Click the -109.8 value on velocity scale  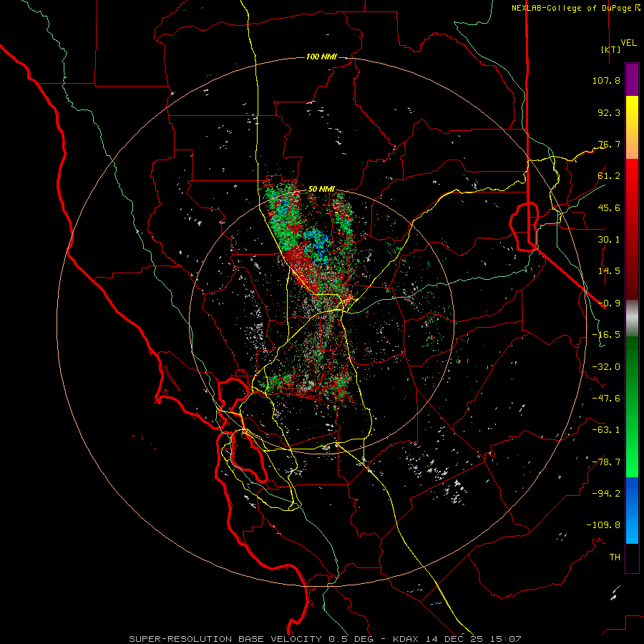[x=603, y=525]
